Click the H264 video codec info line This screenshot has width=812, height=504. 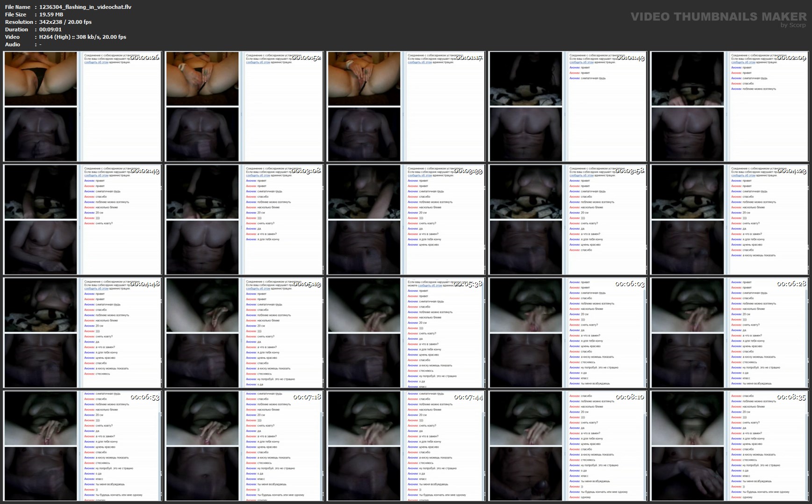pos(82,37)
